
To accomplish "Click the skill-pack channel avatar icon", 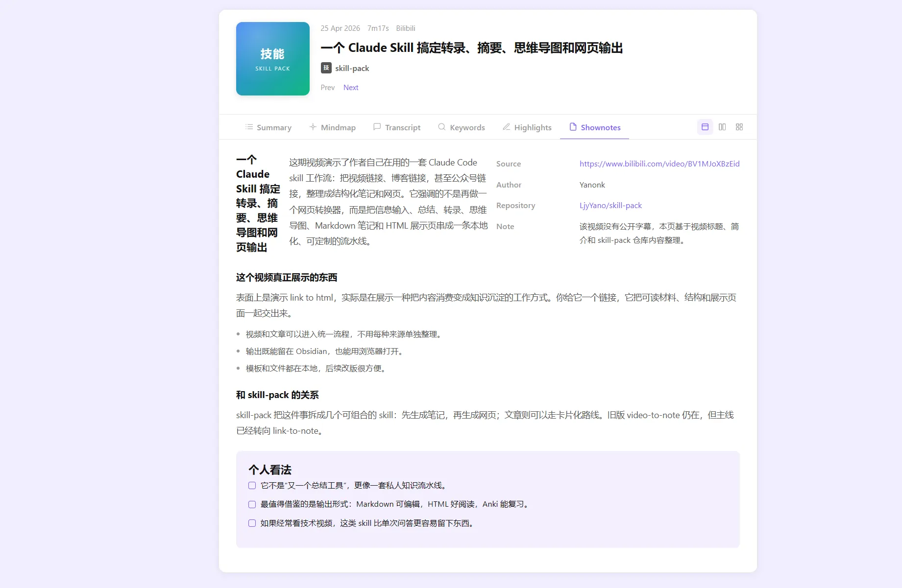I will click(326, 68).
